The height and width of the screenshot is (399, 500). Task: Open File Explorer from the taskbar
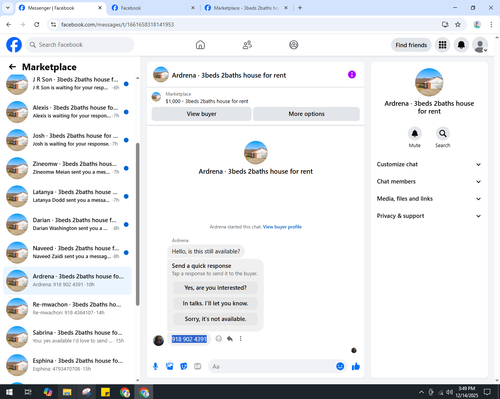(x=67, y=392)
